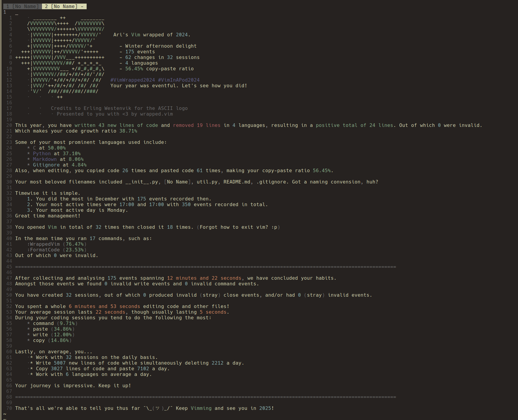Click "Great time management!" line
This screenshot has height=420, width=518.
[48, 216]
